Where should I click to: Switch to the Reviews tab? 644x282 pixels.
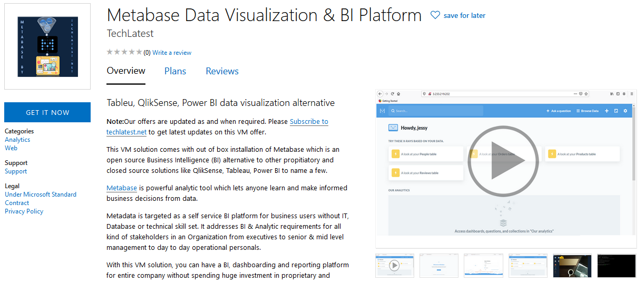pyautogui.click(x=222, y=71)
